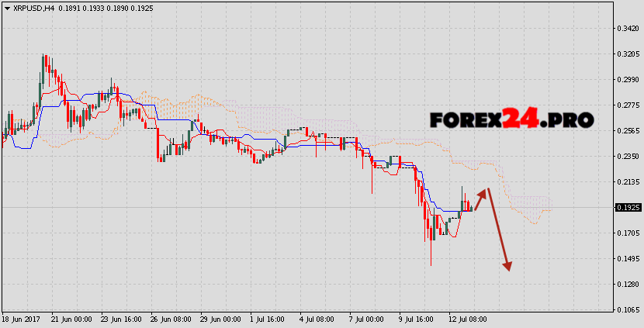644x328 pixels.
Task: Click the 0.2990 price axis label
Action: (628, 80)
